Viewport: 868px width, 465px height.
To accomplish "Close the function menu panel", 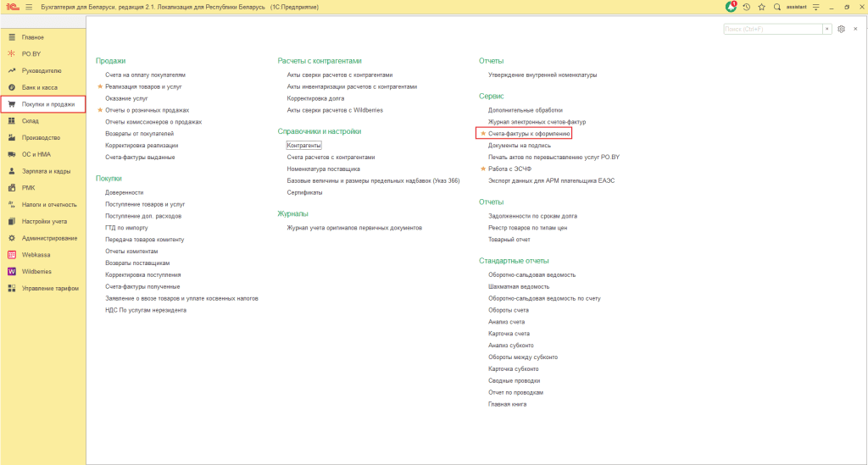I will pyautogui.click(x=855, y=29).
